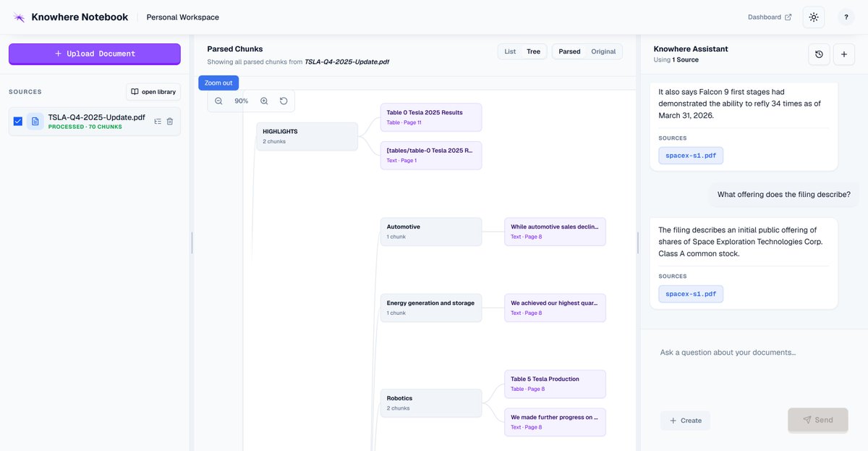Select the Energy generation and storage node

tap(431, 308)
